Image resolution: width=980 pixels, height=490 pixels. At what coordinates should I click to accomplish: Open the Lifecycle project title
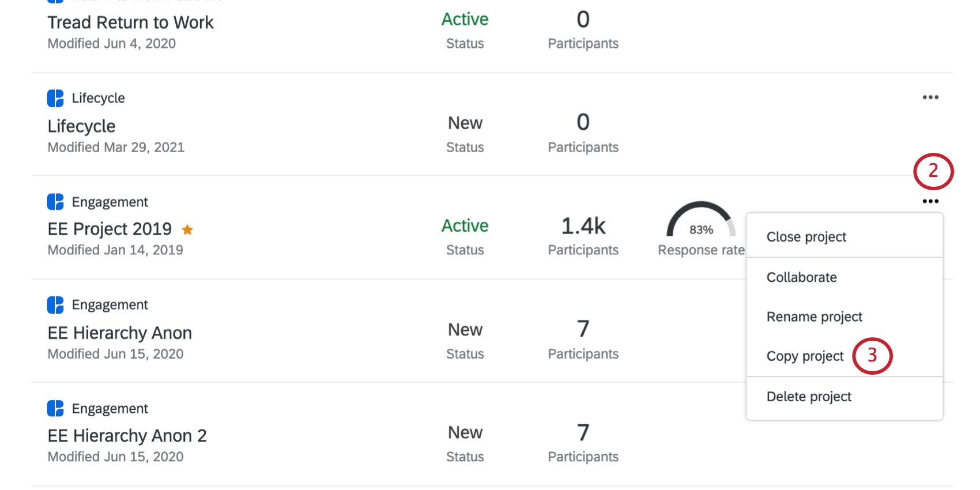coord(81,126)
